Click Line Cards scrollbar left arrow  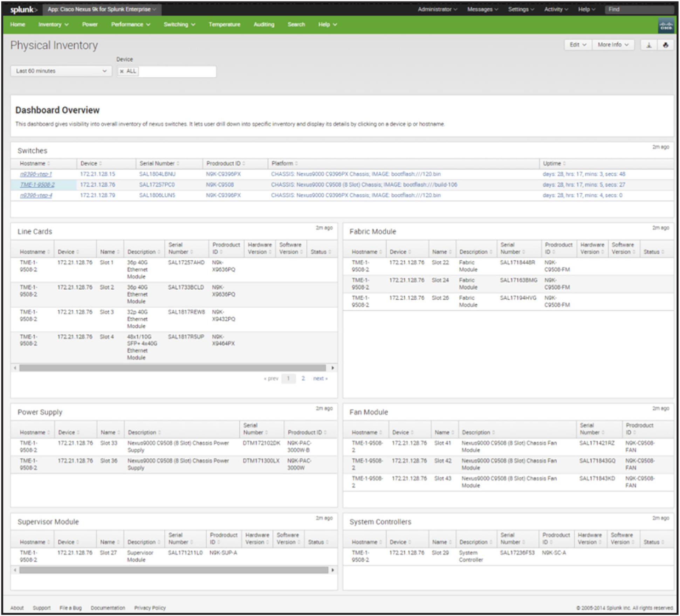[x=15, y=368]
